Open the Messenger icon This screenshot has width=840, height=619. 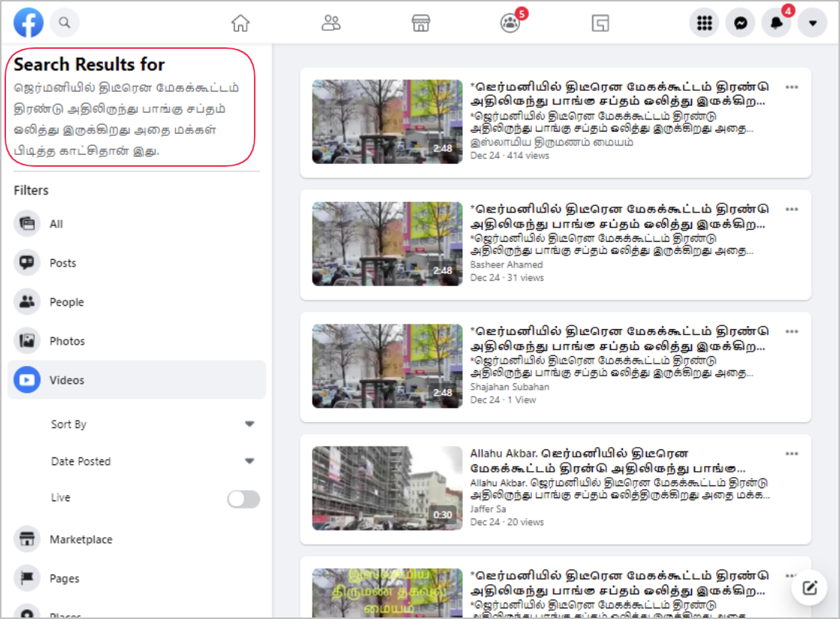tap(740, 23)
